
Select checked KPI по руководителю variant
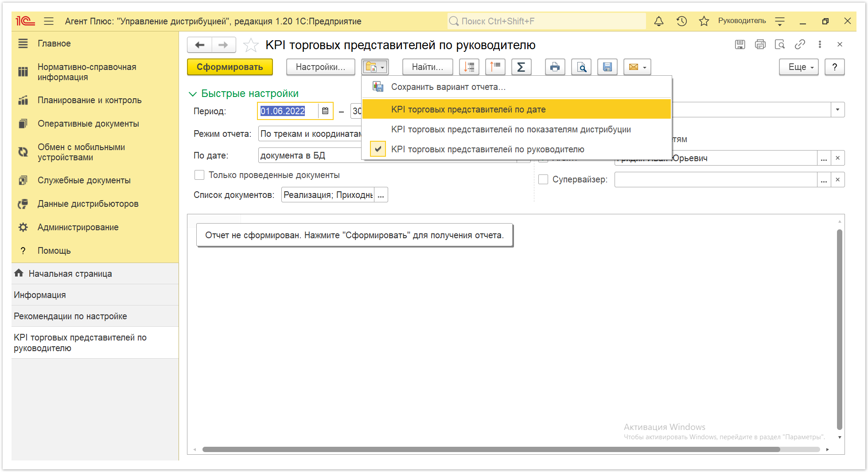pyautogui.click(x=516, y=149)
